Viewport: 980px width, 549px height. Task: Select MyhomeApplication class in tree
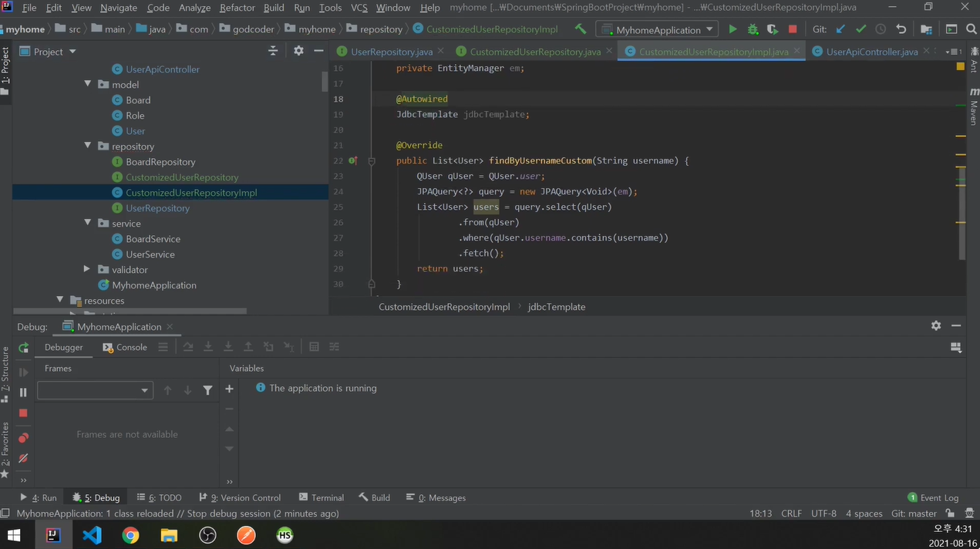pos(154,285)
